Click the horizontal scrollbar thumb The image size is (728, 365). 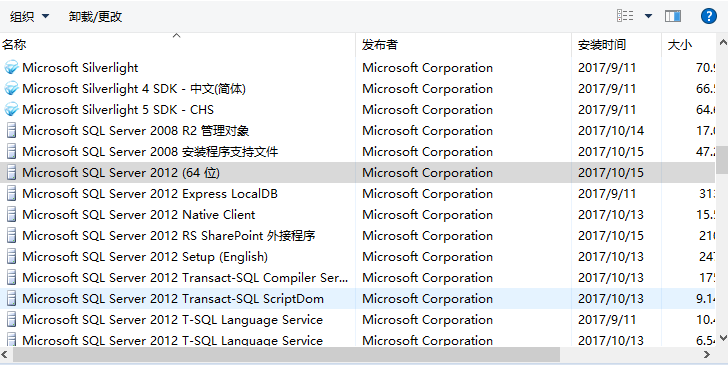pyautogui.click(x=286, y=355)
